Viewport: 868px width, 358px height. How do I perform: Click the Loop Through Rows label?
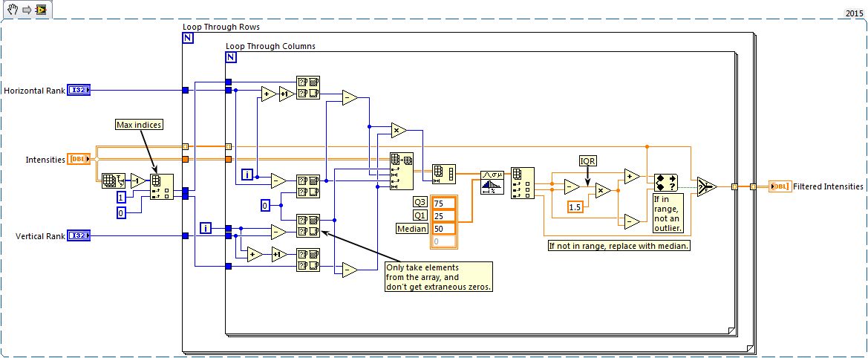221,27
